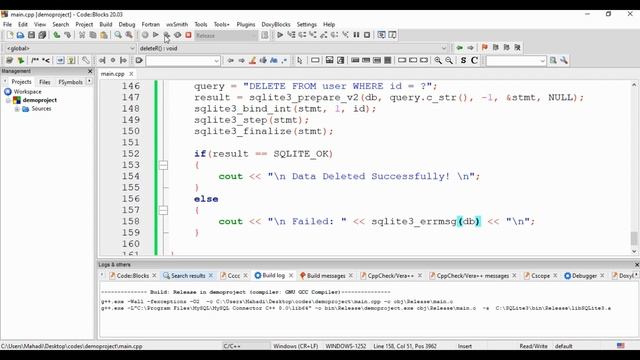This screenshot has width=640, height=360.
Task: Highlight occurrences with the red marker icon
Action: pyautogui.click(x=253, y=60)
